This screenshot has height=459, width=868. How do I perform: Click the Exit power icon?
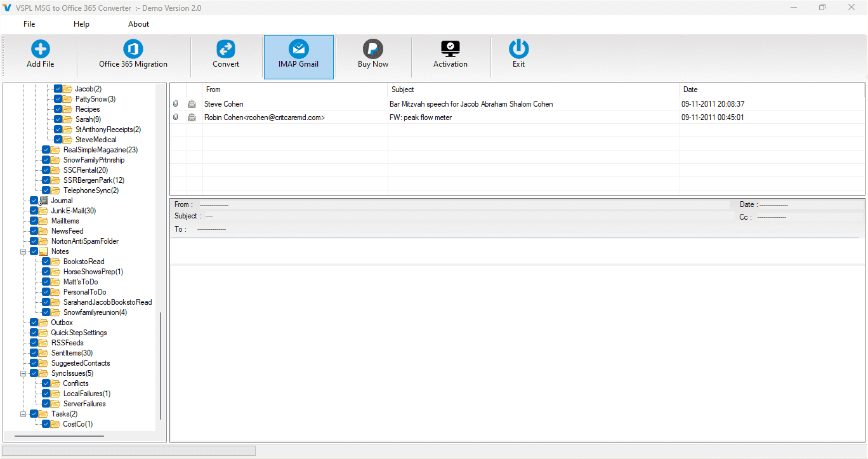(x=518, y=49)
